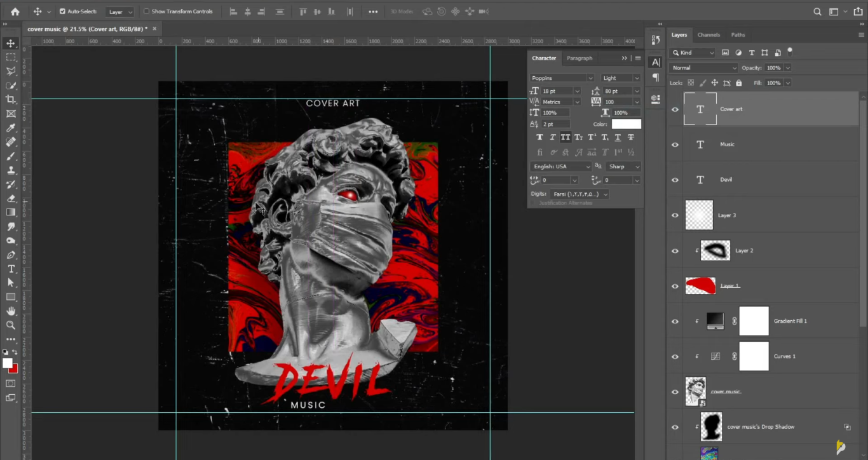Click the Fill value field
The image size is (868, 460).
click(x=775, y=82)
